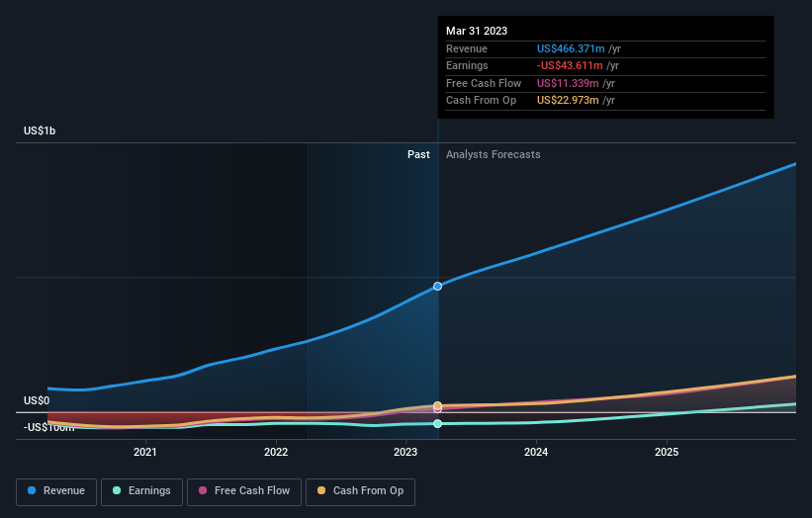The width and height of the screenshot is (812, 518).
Task: Select the 2024 x-axis label
Action: click(536, 452)
